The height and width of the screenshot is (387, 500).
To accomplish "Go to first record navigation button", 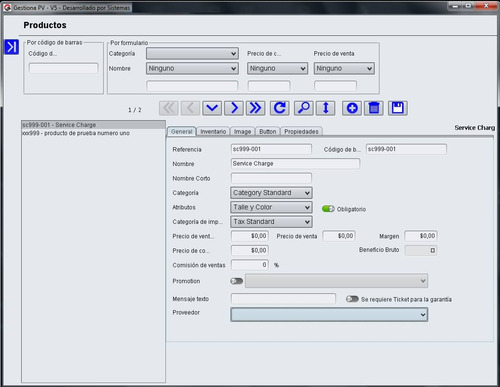I will tap(169, 108).
